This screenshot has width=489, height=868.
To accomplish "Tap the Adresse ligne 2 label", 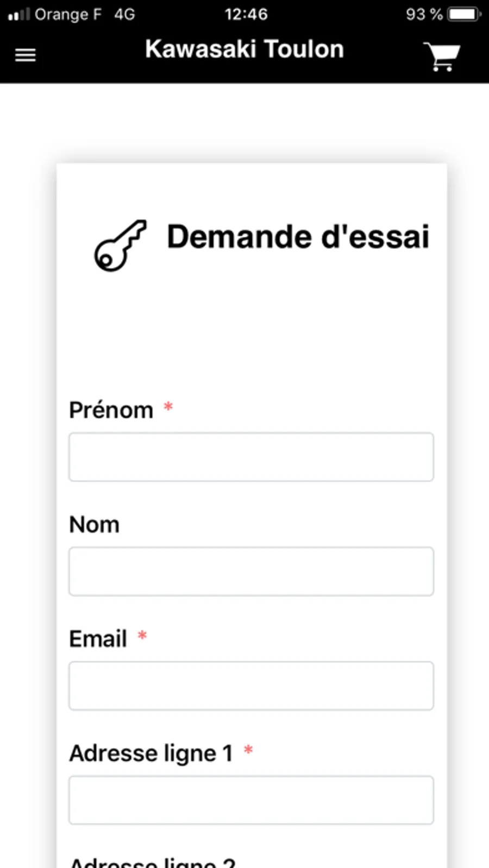I will [152, 862].
